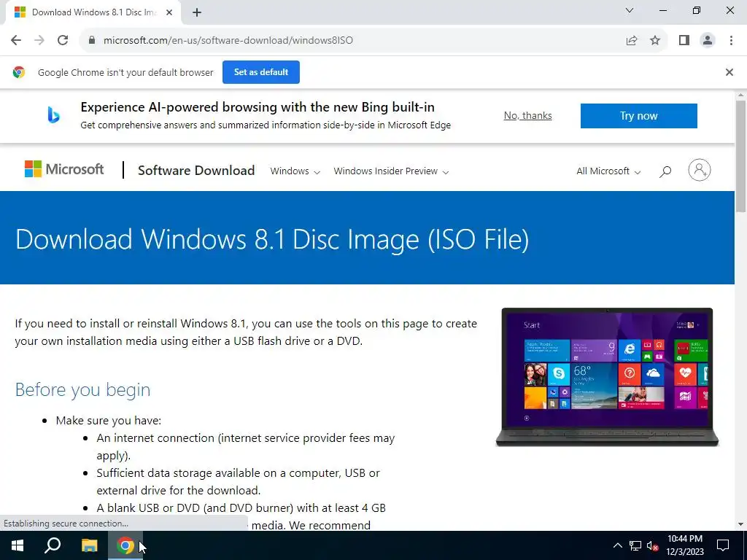Expand the All Microsoft menu
747x560 pixels.
tap(608, 171)
